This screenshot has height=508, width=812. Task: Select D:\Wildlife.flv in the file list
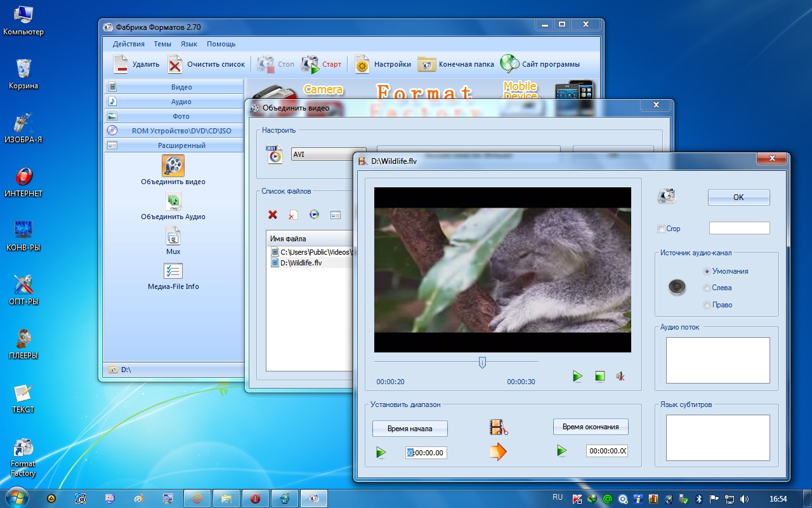point(301,263)
